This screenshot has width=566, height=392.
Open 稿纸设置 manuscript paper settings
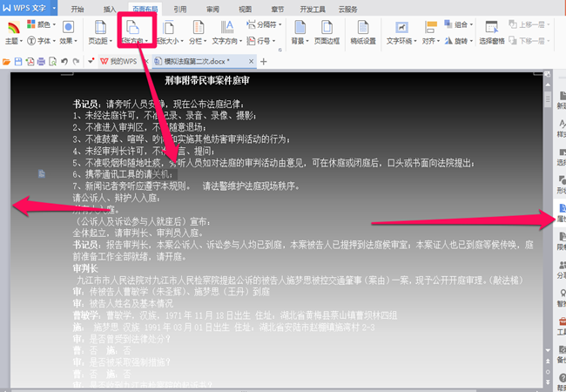[363, 32]
